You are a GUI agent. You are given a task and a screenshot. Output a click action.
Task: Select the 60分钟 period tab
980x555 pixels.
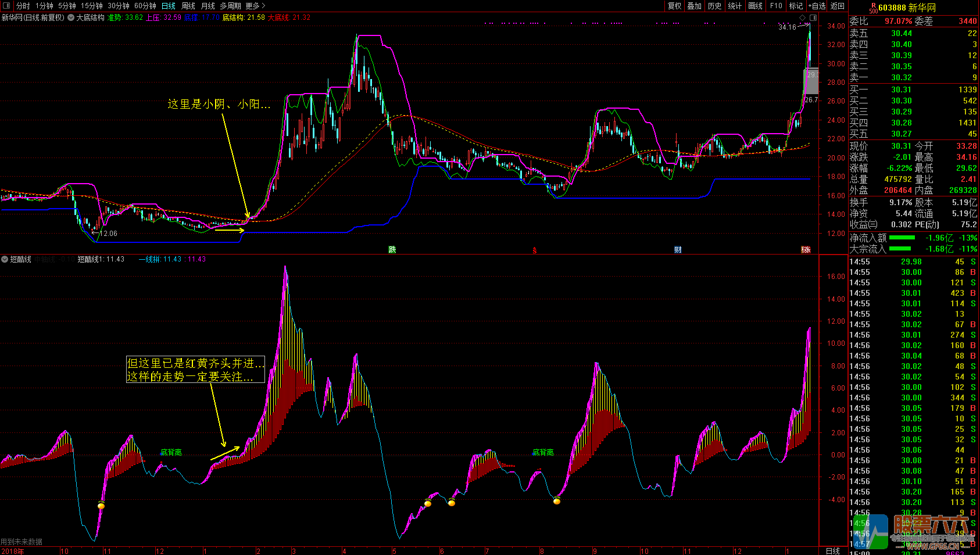click(145, 6)
